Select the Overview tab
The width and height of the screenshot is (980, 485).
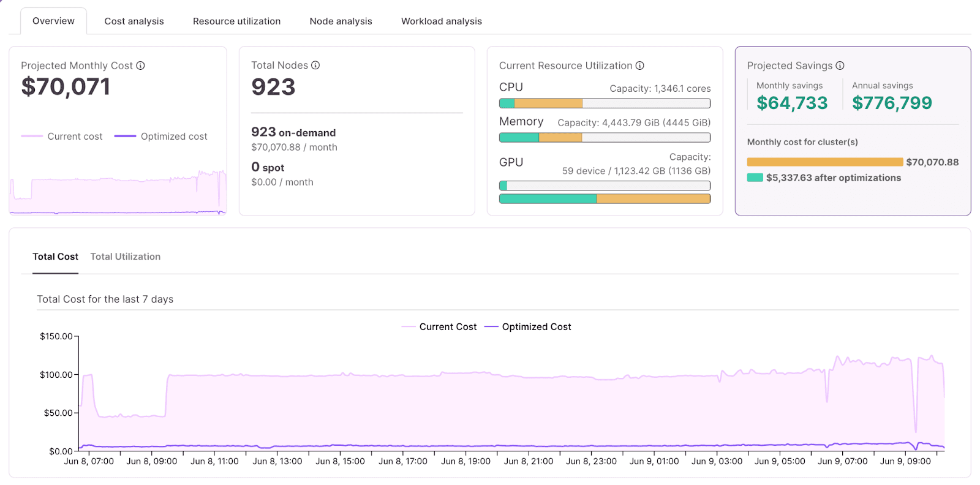coord(53,21)
